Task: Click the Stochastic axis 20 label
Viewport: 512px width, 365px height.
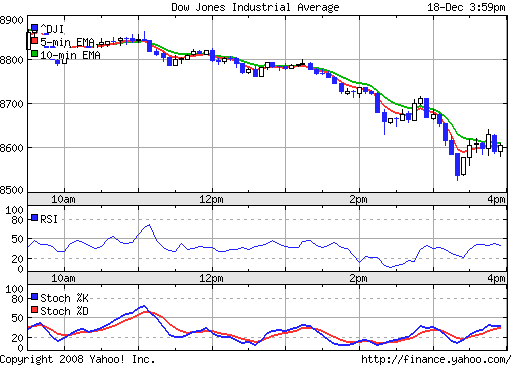Action: pos(17,338)
